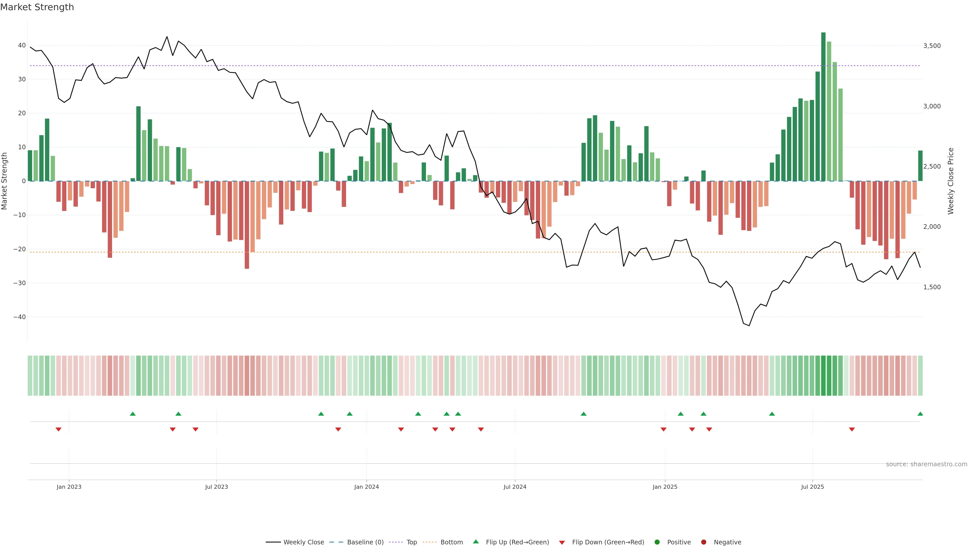Click the 3,500 right axis tick label
Viewport: 980px width, 551px height.
(x=932, y=46)
